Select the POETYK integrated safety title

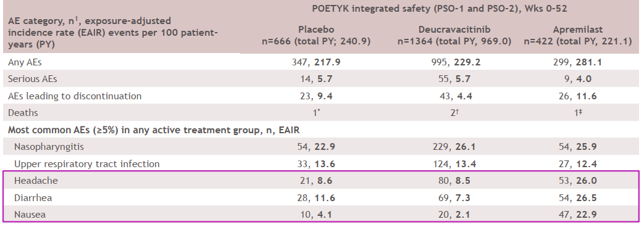click(x=440, y=9)
